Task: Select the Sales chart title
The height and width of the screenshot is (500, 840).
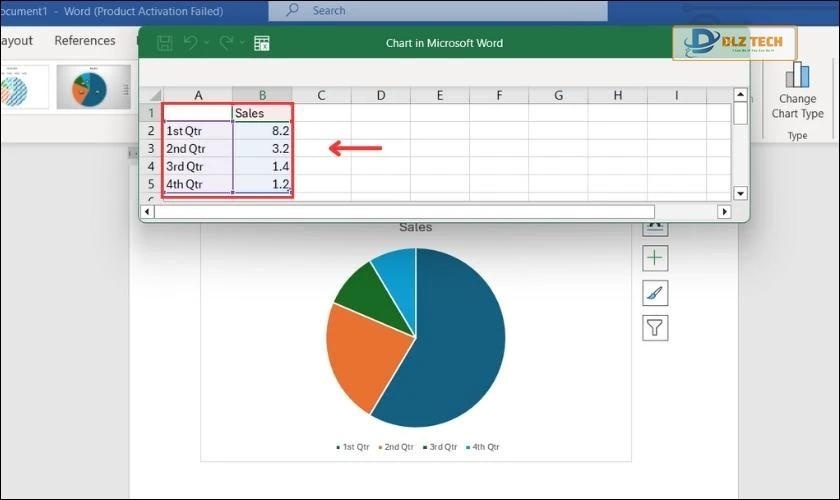Action: coord(415,227)
